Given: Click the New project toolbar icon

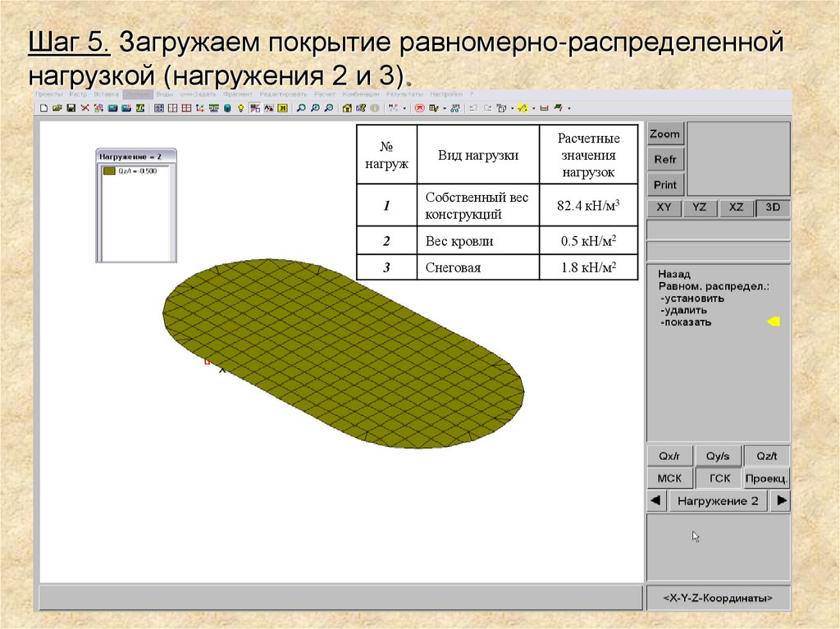Looking at the screenshot, I should (x=44, y=108).
